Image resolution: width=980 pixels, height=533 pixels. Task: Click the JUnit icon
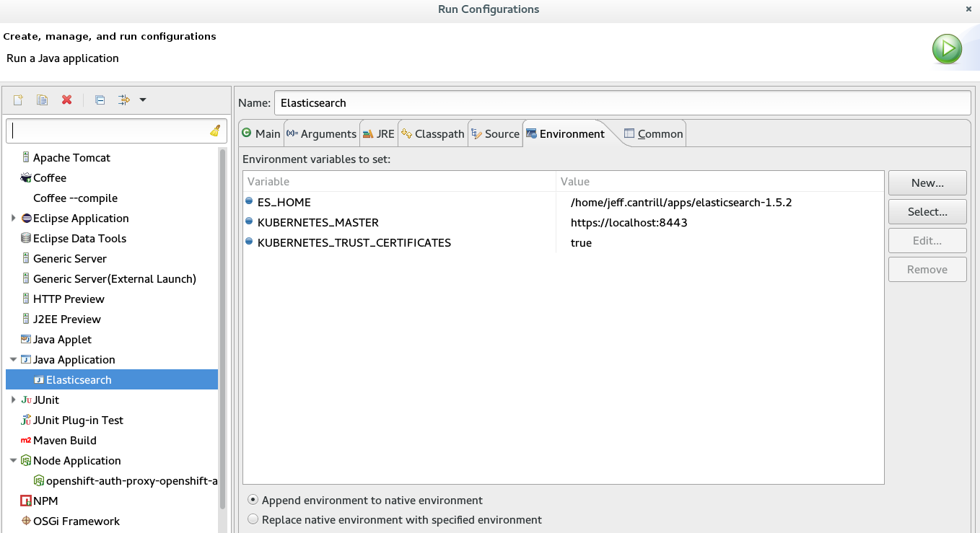pyautogui.click(x=26, y=400)
